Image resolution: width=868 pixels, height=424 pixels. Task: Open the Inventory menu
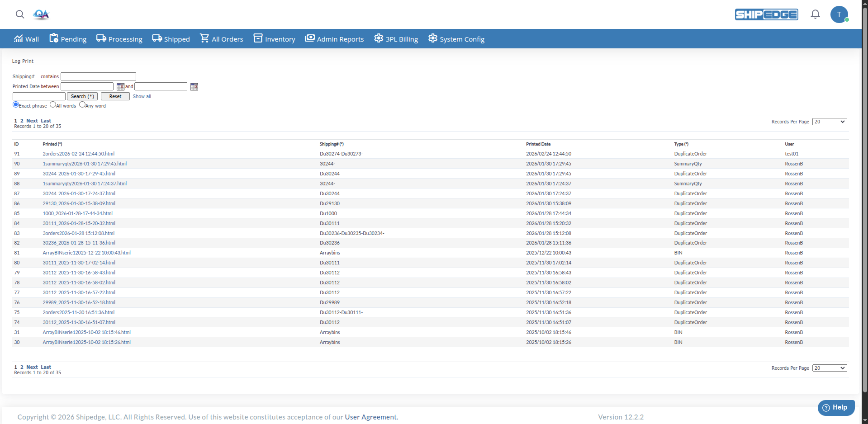click(x=274, y=39)
